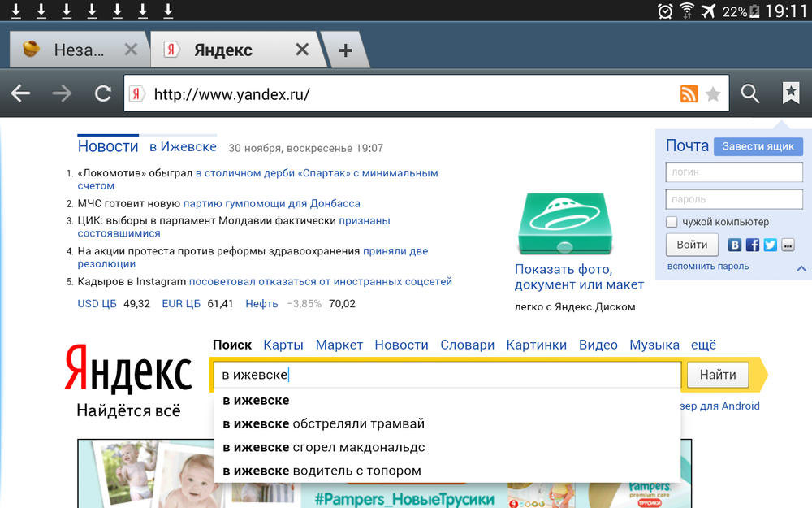
Task: Open the EUR ЦБ rate link
Action: 181,304
